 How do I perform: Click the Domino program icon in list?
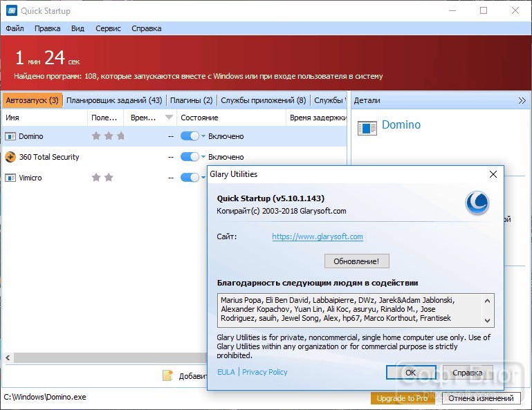point(10,136)
